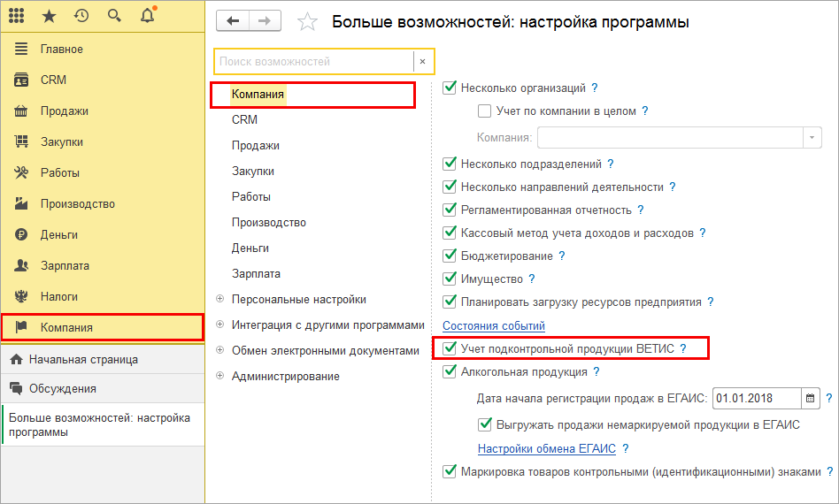Enable Учет по компании в целом
839x504 pixels.
tap(484, 111)
